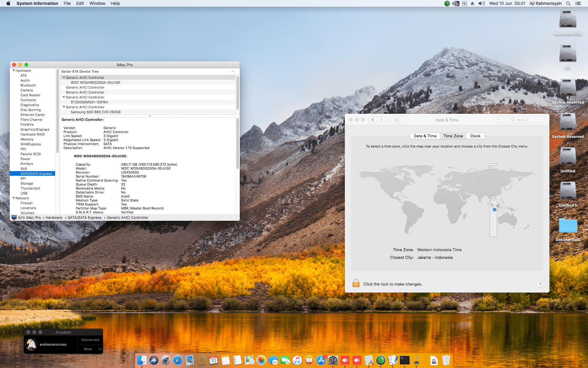Collapse the Network section in sidebar
Screen dimensions: 588x368
tap(14, 198)
